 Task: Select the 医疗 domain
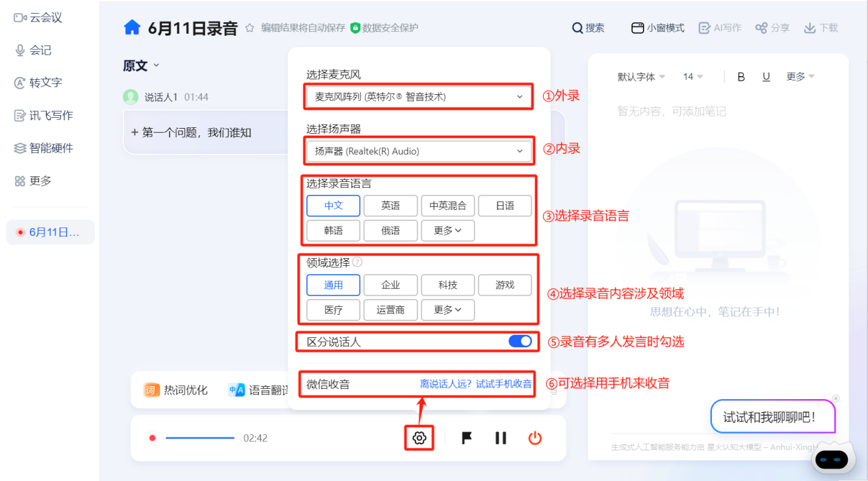(x=334, y=310)
